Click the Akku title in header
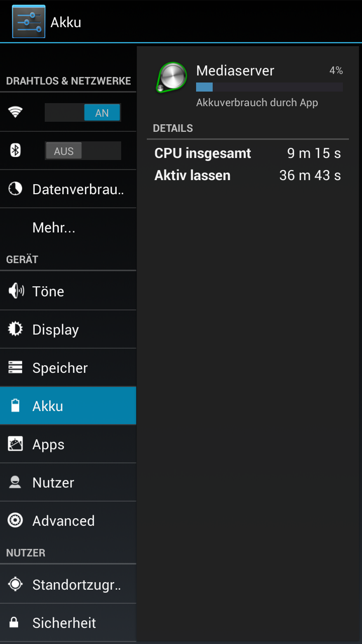The image size is (362, 644). [66, 22]
